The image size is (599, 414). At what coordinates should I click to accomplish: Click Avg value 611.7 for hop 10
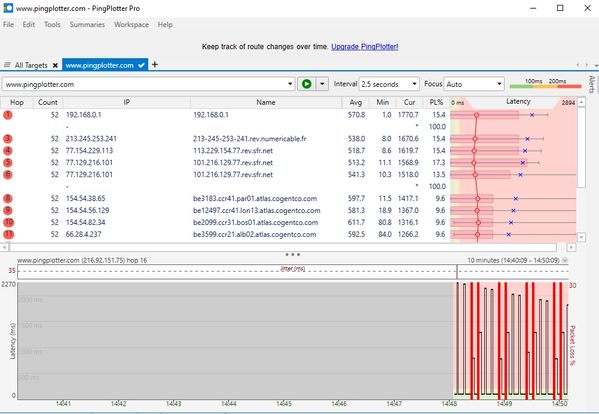coord(356,222)
